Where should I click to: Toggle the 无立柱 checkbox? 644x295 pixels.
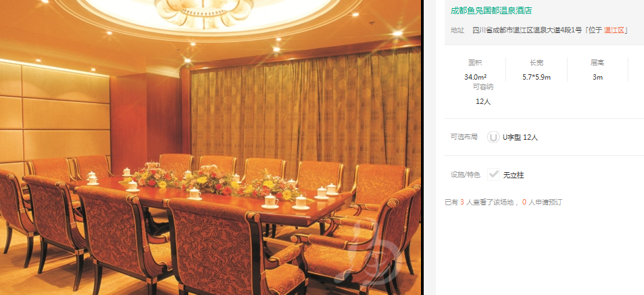point(493,175)
